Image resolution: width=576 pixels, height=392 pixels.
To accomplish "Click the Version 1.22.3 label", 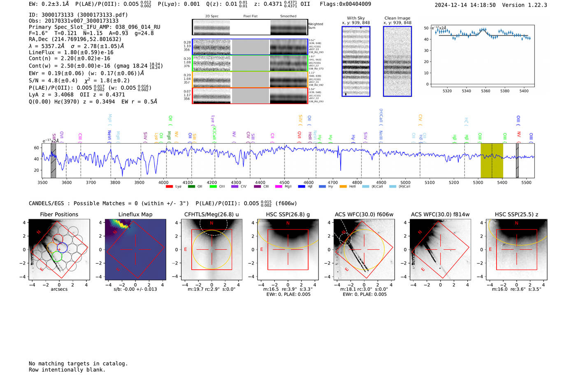I will (x=525, y=5).
